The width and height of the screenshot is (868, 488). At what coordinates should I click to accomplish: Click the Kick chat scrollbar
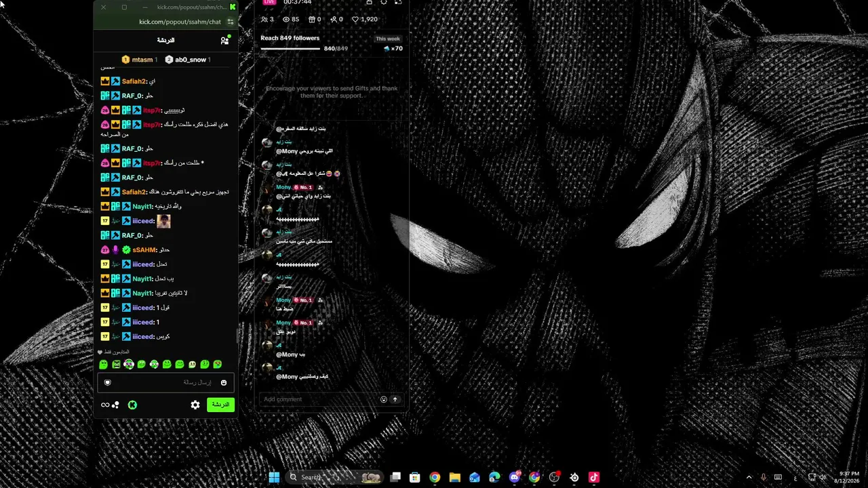[x=237, y=335]
